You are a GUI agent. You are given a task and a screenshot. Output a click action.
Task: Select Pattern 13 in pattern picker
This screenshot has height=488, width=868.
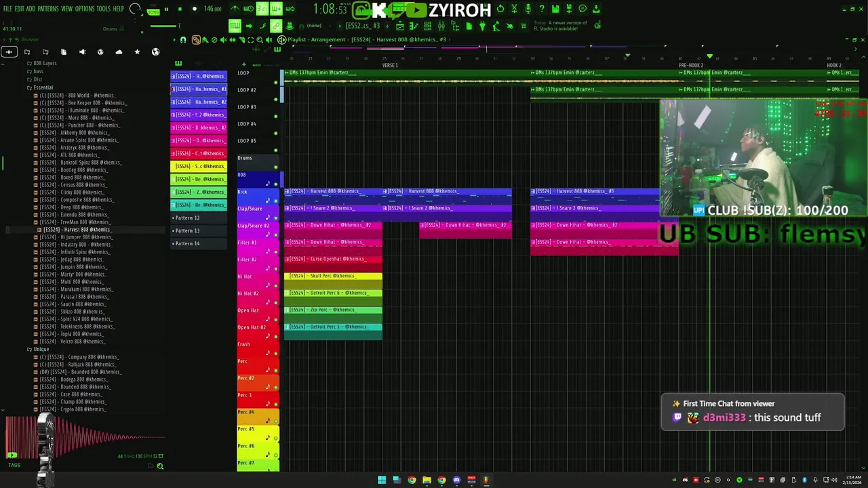[198, 230]
